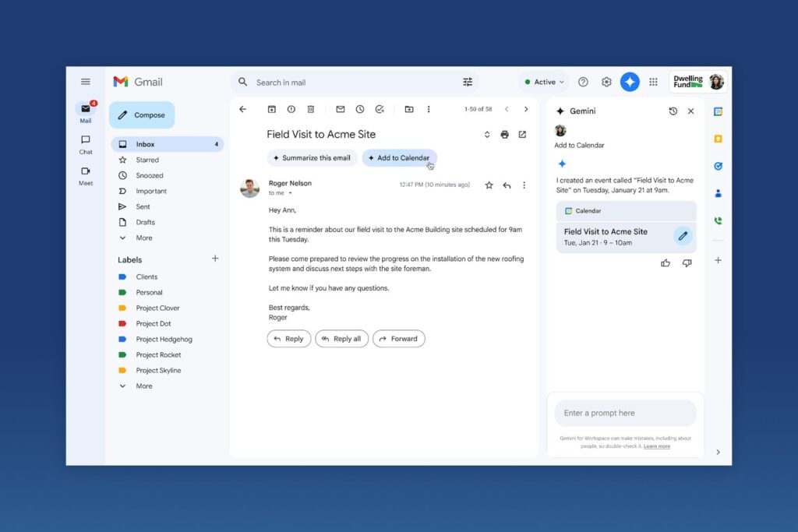Click the Enter a prompt here field
798x532 pixels.
click(625, 413)
